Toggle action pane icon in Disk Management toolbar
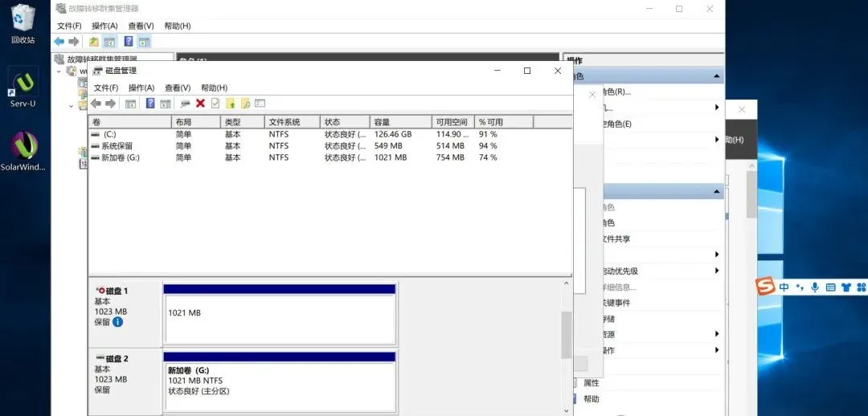This screenshot has width=868, height=416. (165, 104)
